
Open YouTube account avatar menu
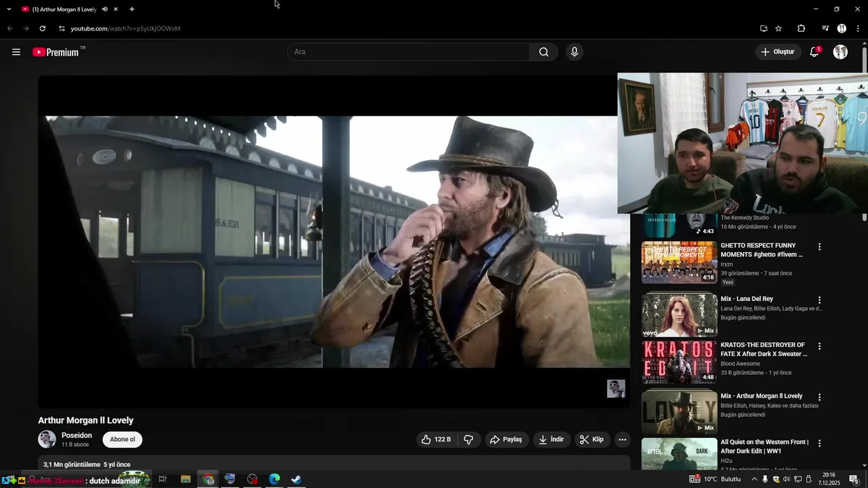pyautogui.click(x=840, y=52)
